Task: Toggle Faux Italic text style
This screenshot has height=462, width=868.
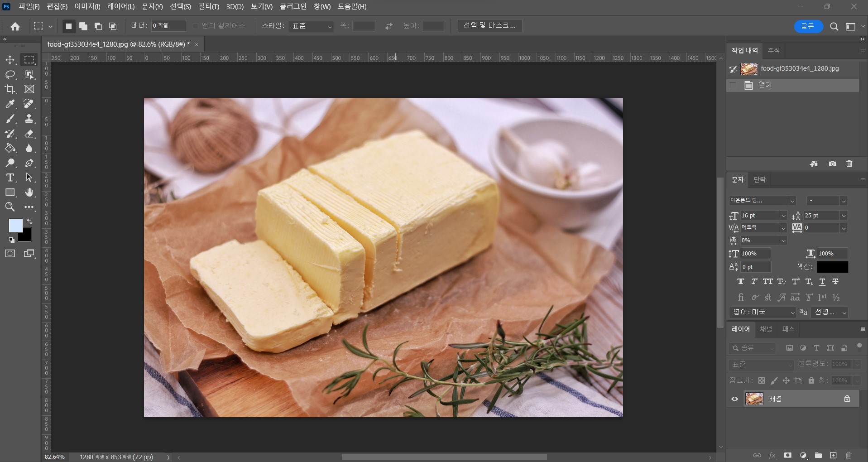Action: click(x=754, y=282)
